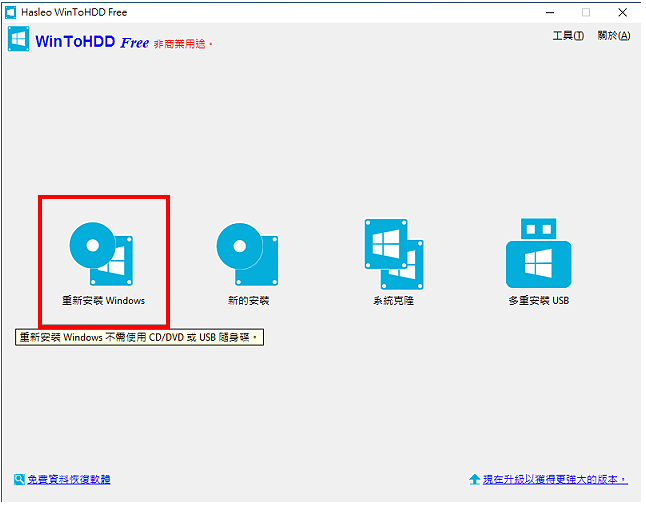646x508 pixels.
Task: Minimize the Hasleo WinToHDD window
Action: [x=550, y=12]
